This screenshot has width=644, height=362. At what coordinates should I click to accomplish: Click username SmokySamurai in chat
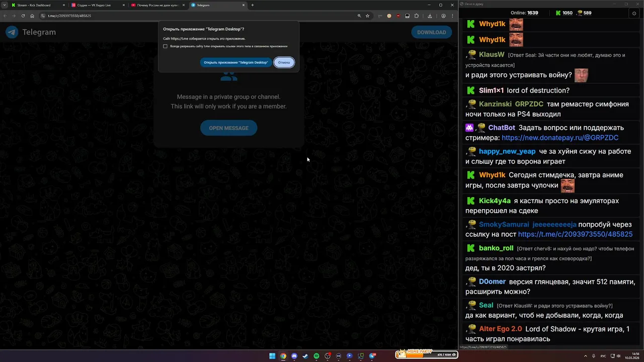(x=504, y=224)
